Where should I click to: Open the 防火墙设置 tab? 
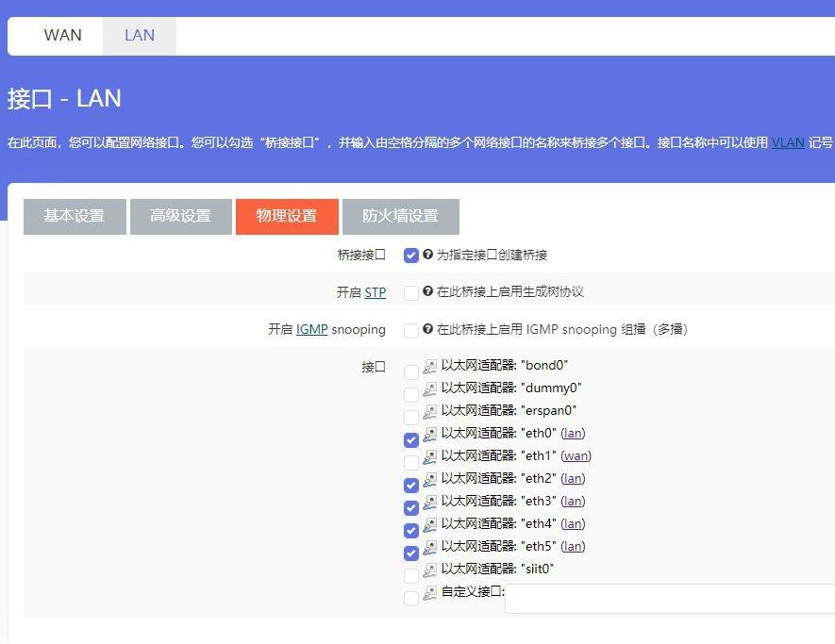click(x=401, y=216)
